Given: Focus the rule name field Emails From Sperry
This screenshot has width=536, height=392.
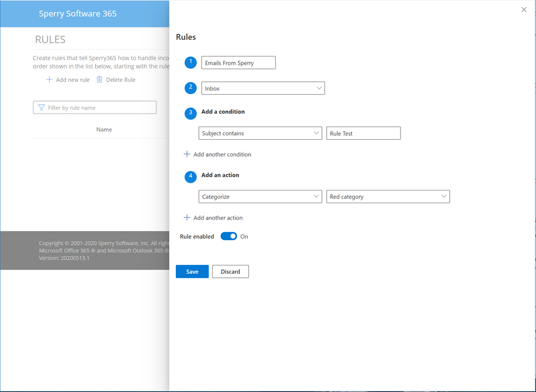Looking at the screenshot, I should click(x=238, y=63).
